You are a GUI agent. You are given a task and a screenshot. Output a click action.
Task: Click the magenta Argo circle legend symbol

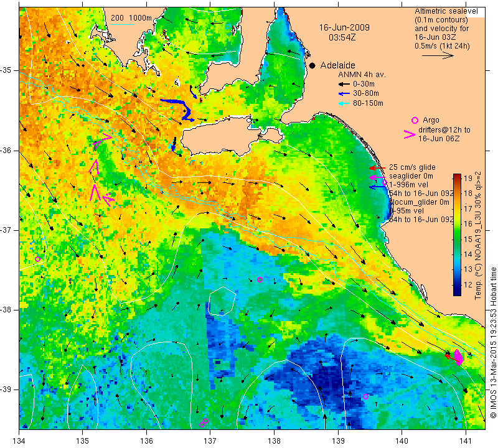pyautogui.click(x=415, y=120)
